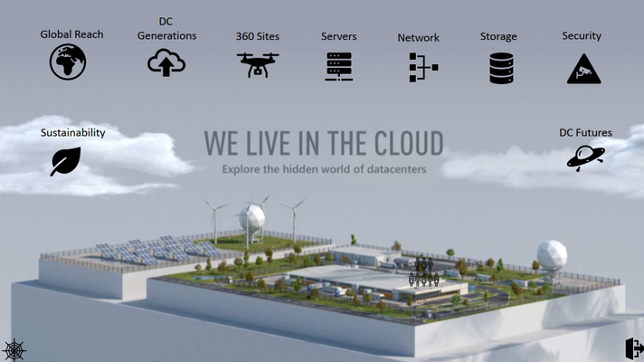Click the Storage label
The height and width of the screenshot is (362, 644).
[x=498, y=36]
